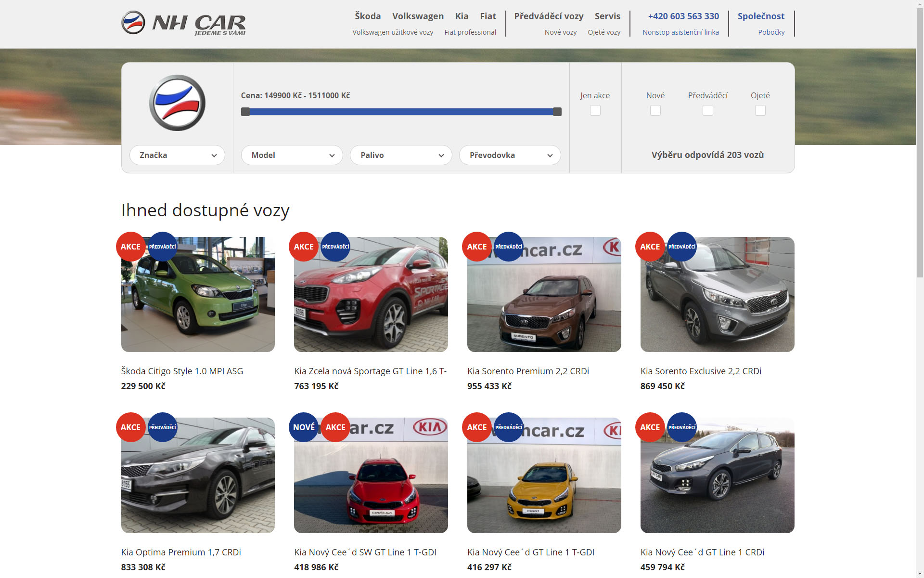This screenshot has height=578, width=924.
Task: Select Volkswagen in top navigation
Action: (x=418, y=16)
